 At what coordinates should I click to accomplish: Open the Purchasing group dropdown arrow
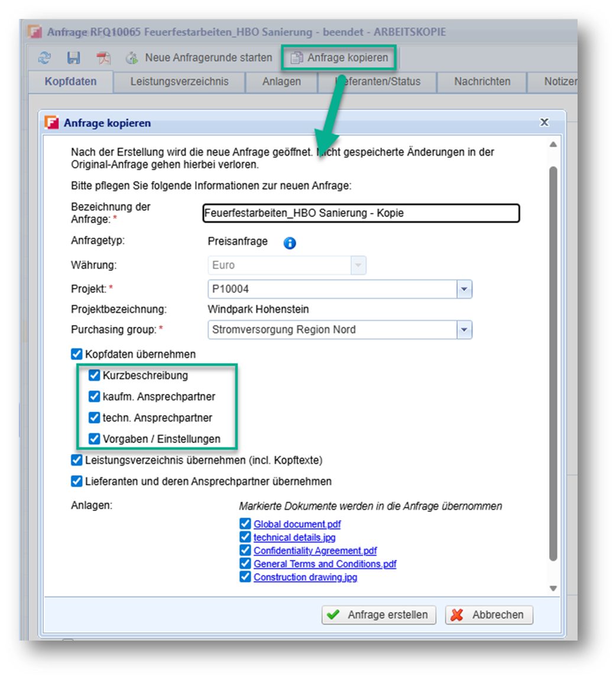464,330
